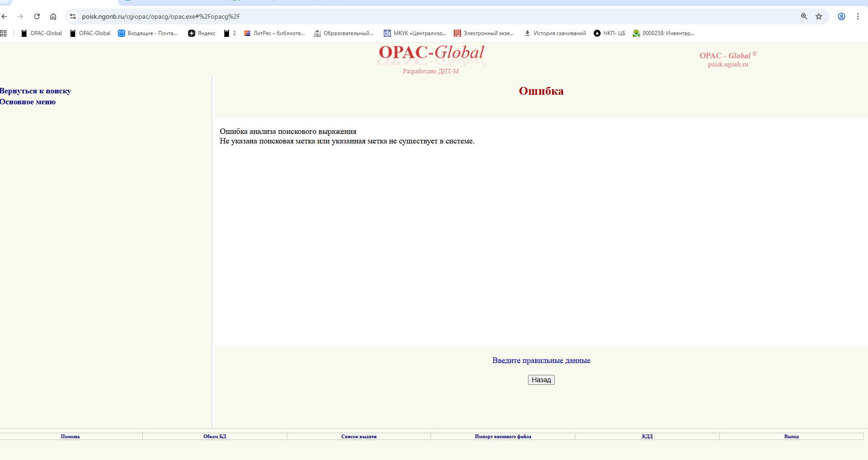Follow the Вернуться к поиску link
Viewport: 868px width, 460px height.
pyautogui.click(x=36, y=91)
